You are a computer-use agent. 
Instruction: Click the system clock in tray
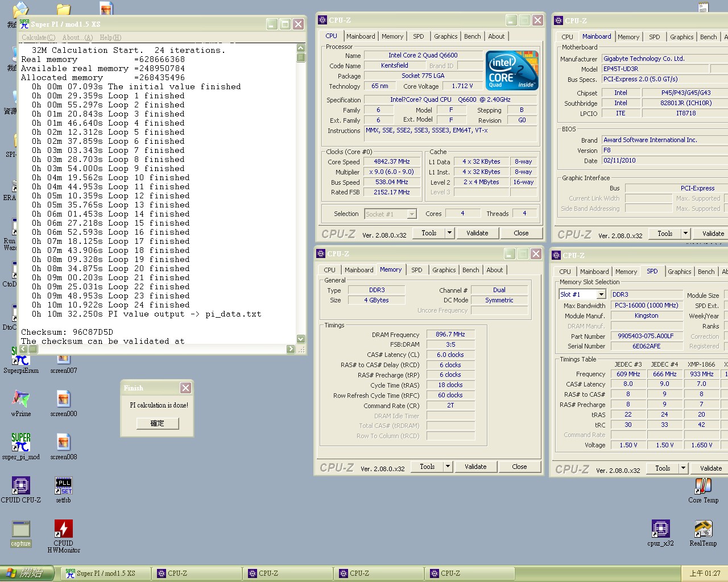point(705,573)
